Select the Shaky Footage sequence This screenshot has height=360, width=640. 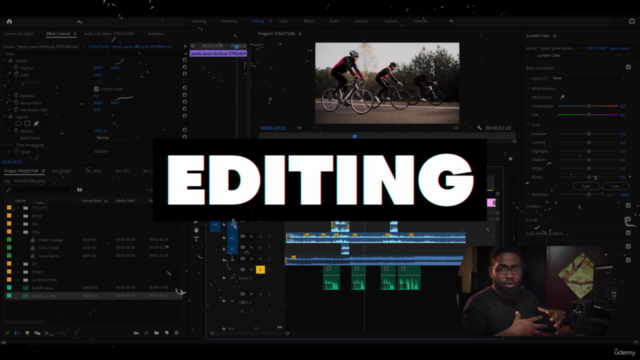(x=51, y=240)
